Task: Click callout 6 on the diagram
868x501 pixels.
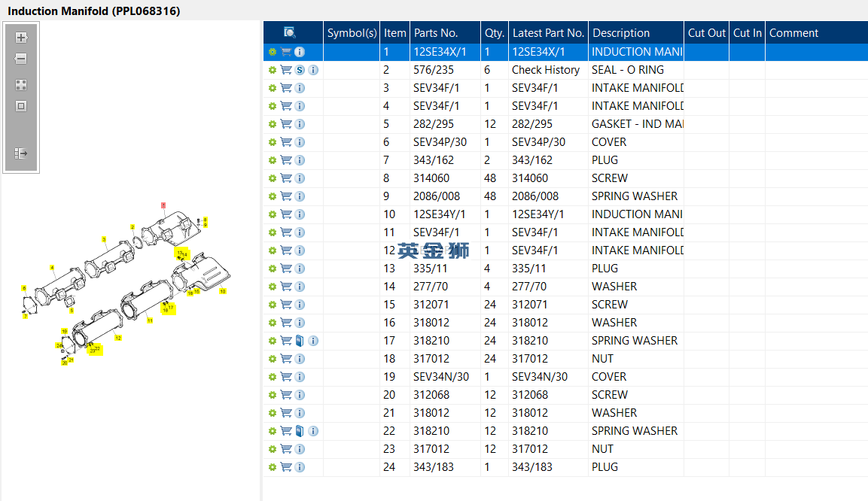Action: 24,288
